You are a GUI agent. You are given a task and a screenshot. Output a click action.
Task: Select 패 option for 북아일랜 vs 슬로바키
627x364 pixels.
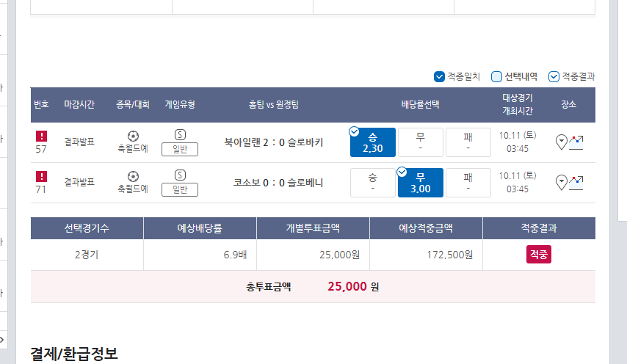click(468, 142)
